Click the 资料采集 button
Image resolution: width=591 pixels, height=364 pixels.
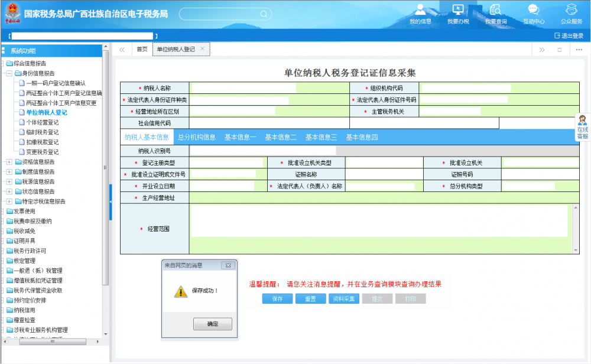click(344, 299)
